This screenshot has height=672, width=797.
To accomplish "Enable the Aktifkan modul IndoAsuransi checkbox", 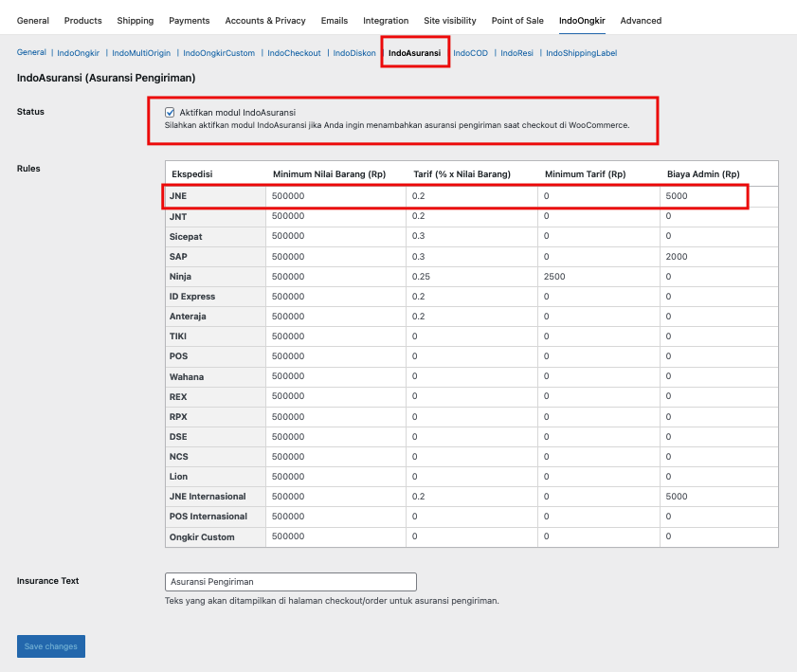I will [170, 112].
